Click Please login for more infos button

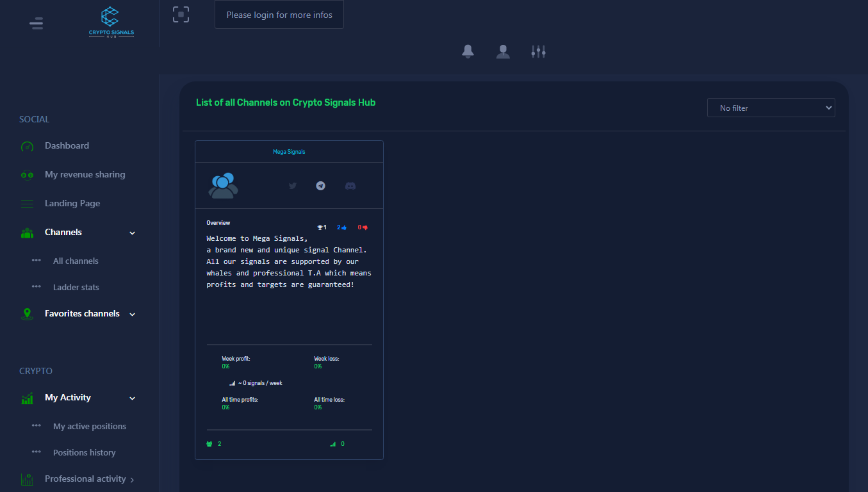(x=279, y=15)
